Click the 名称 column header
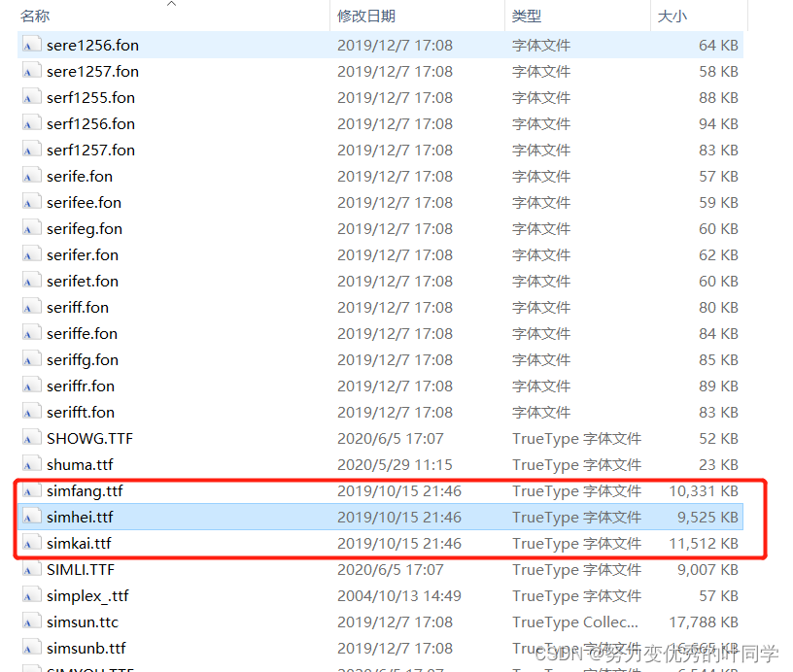 (33, 16)
